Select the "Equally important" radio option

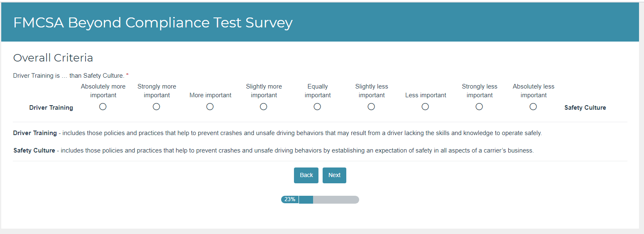[317, 107]
